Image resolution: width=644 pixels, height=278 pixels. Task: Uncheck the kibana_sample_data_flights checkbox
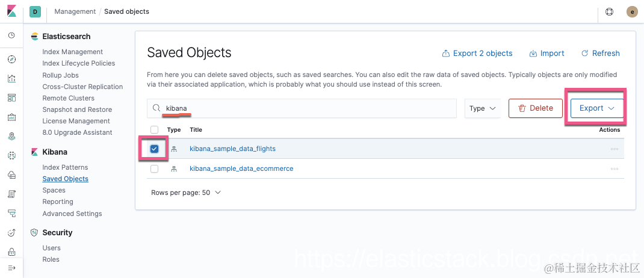click(155, 149)
